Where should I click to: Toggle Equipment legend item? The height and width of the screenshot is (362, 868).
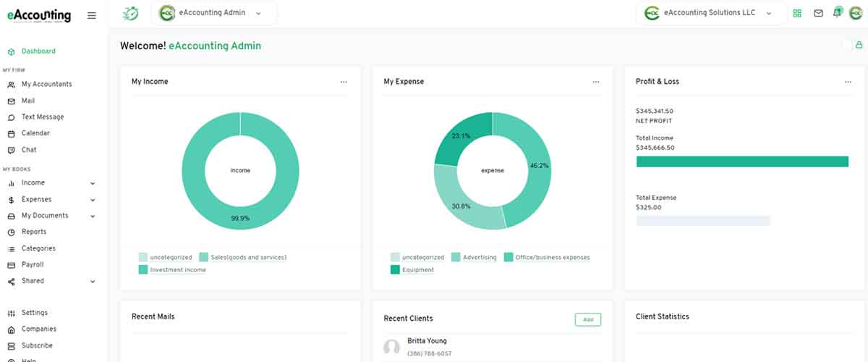pyautogui.click(x=412, y=269)
